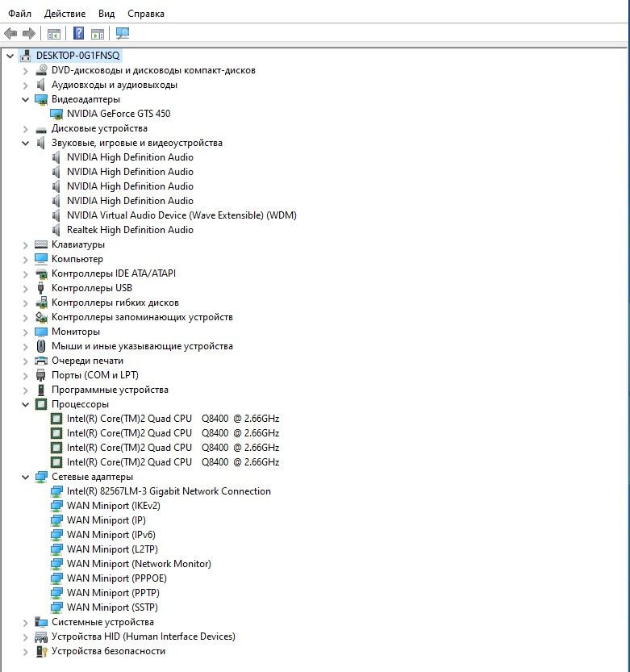Open the Справка menu
Image resolution: width=630 pixels, height=672 pixels.
pyautogui.click(x=146, y=14)
